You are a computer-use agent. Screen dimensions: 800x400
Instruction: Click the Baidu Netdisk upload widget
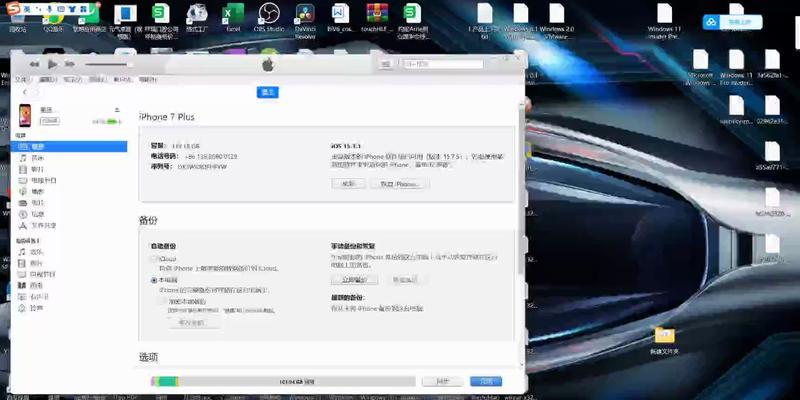click(733, 22)
